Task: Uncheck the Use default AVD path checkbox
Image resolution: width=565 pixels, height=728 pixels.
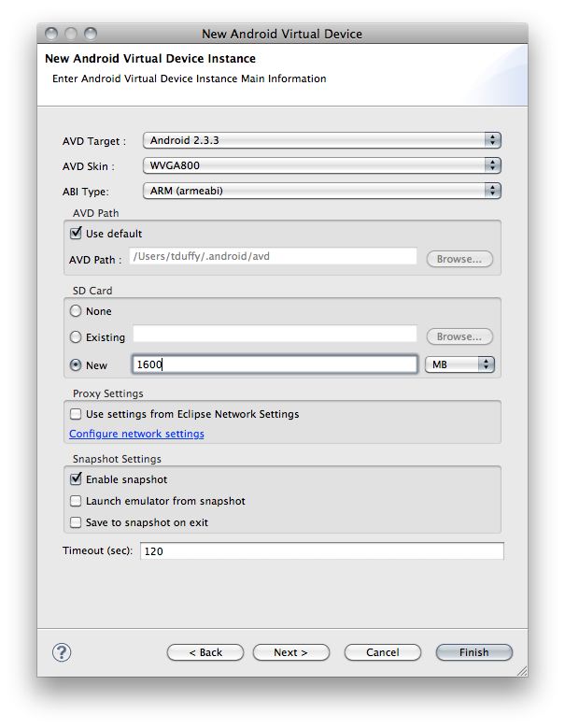Action: point(76,233)
